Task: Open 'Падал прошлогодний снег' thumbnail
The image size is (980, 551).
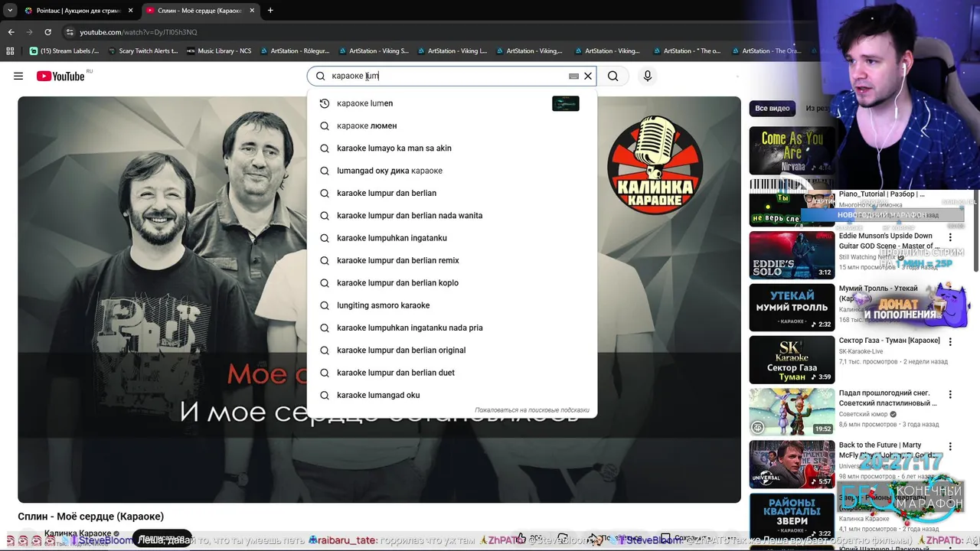Action: [x=792, y=412]
